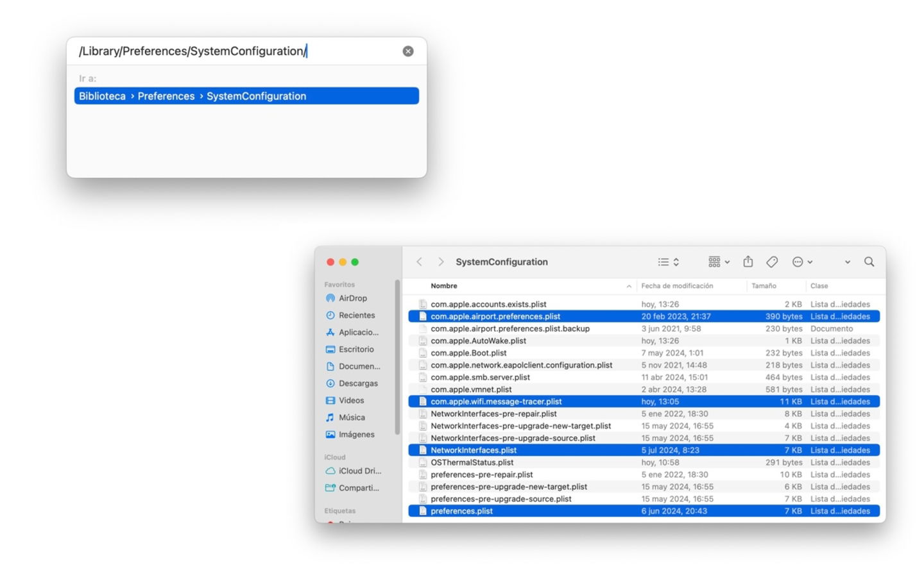Select preferences-pre-upgrade-source.plist file
This screenshot has height=579, width=924.
(x=644, y=499)
